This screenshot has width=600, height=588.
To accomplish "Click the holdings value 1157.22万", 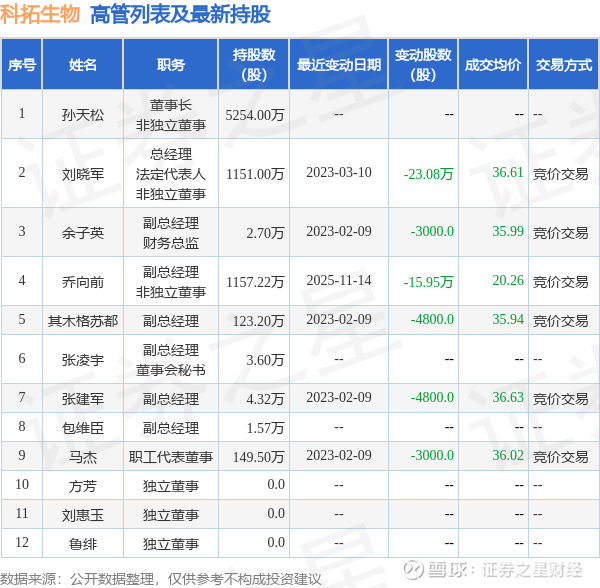I will pos(255,282).
